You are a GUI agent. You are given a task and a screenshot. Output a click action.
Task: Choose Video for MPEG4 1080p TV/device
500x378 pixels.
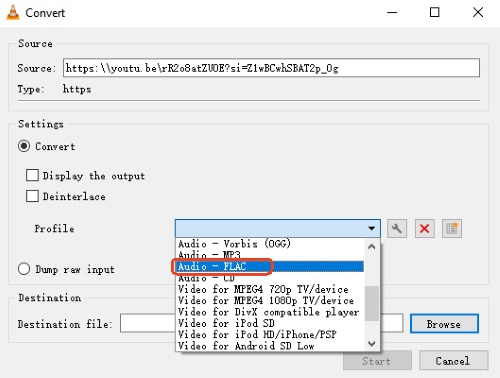tap(270, 300)
